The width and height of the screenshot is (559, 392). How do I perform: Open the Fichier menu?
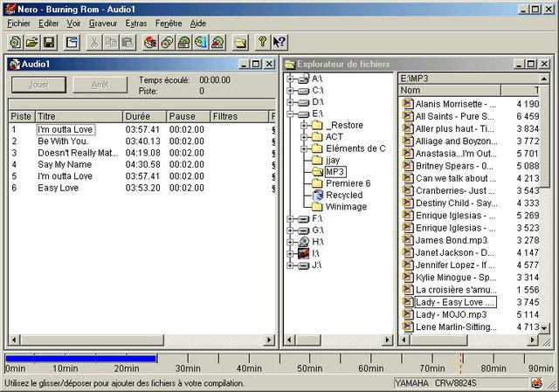click(18, 24)
